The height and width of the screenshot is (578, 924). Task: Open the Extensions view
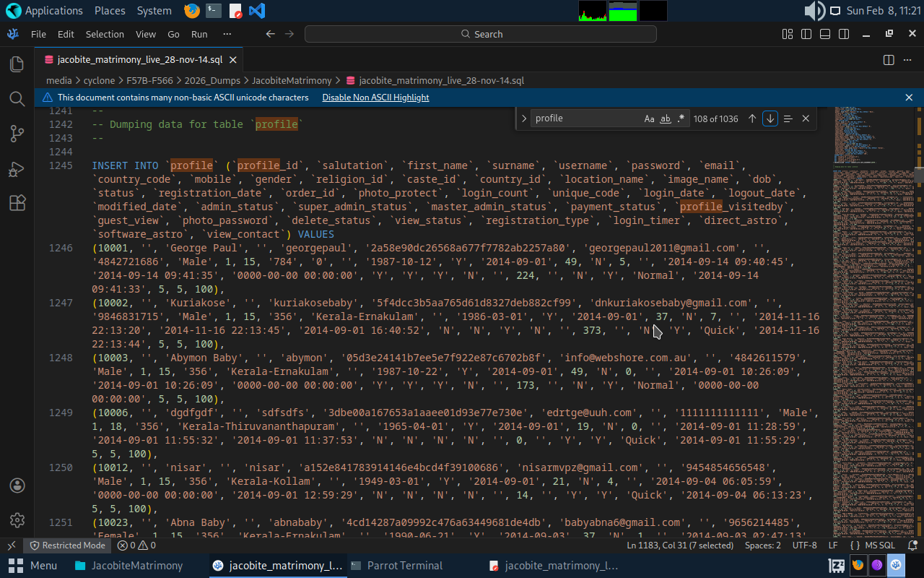[17, 203]
